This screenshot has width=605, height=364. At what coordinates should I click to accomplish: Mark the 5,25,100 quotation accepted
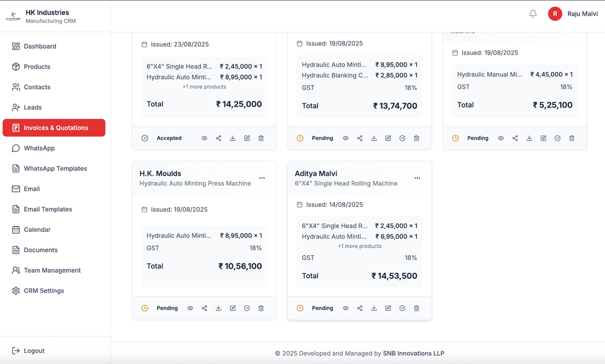(x=557, y=138)
